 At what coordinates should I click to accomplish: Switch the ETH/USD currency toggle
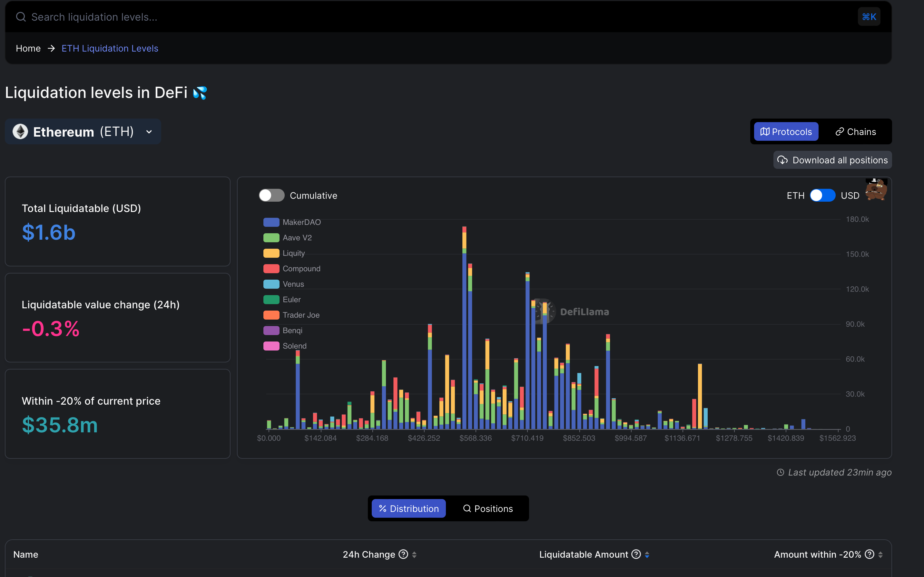[x=822, y=195]
